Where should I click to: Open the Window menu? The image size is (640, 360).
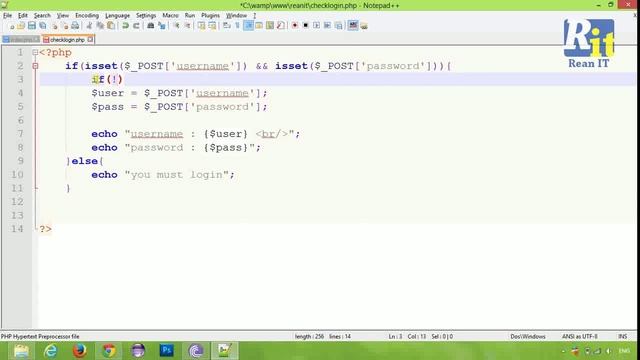236,16
